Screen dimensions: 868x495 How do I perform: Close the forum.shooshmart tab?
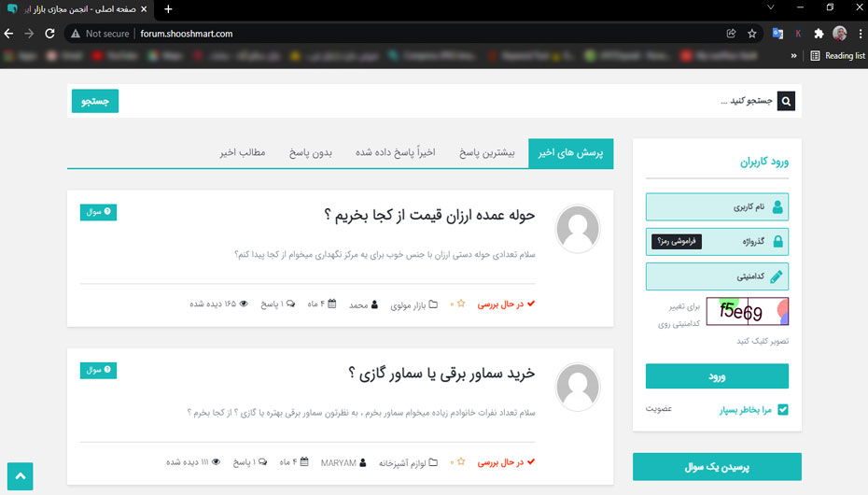(x=144, y=8)
